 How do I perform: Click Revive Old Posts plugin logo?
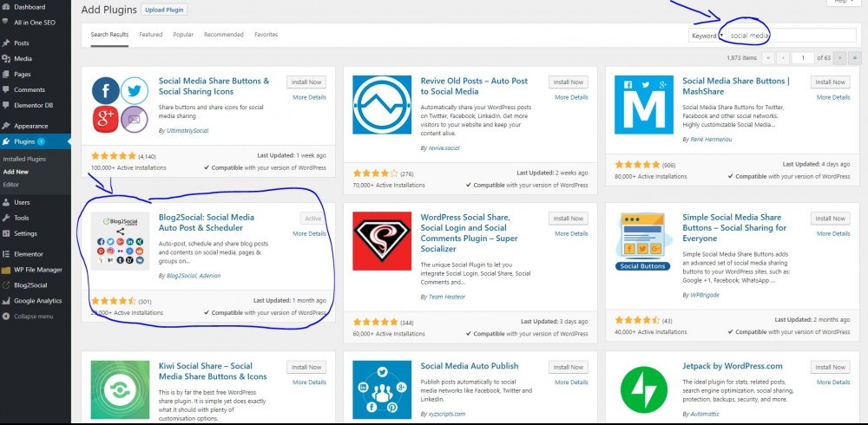(x=382, y=105)
